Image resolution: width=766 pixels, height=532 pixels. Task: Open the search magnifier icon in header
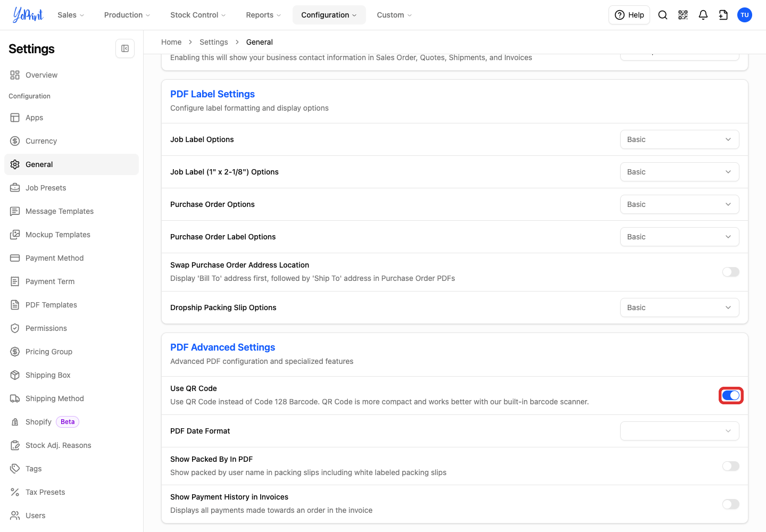click(663, 15)
